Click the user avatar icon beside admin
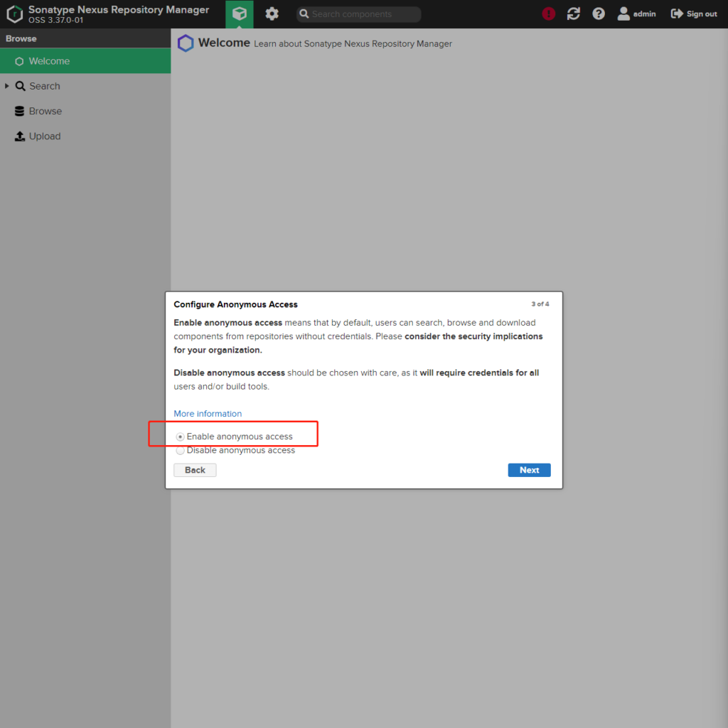728x728 pixels. (623, 14)
